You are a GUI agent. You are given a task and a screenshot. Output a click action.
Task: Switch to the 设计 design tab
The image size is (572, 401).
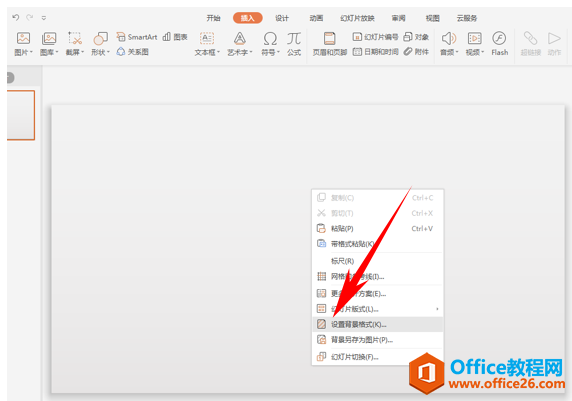coord(282,18)
